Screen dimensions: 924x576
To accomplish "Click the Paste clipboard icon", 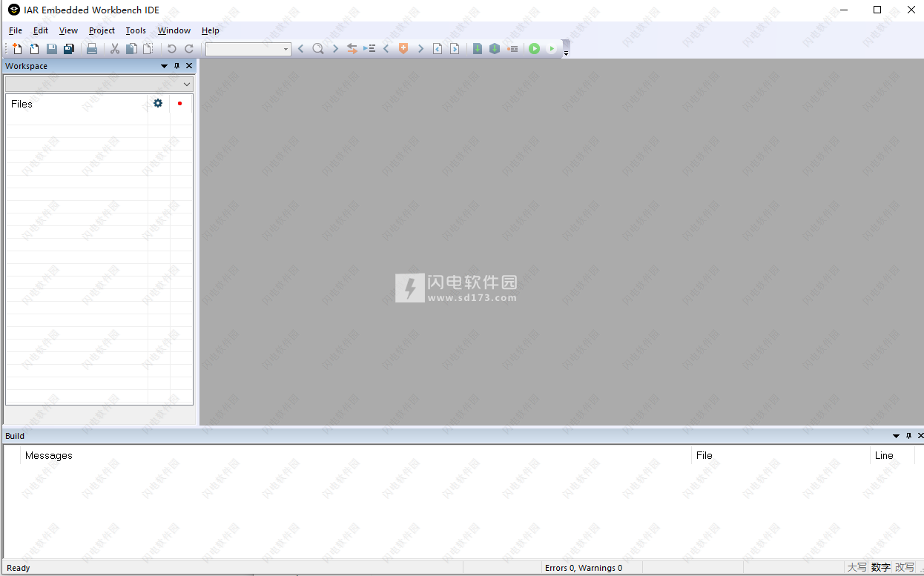I will point(148,49).
